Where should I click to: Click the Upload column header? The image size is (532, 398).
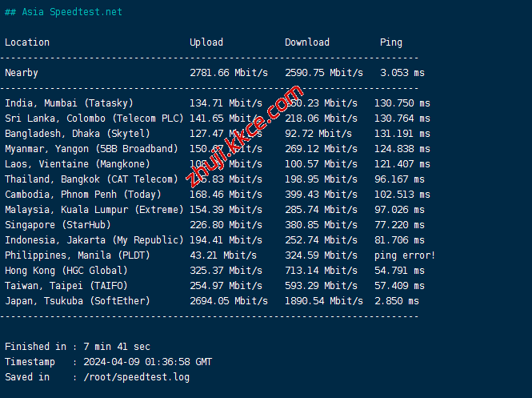[206, 42]
